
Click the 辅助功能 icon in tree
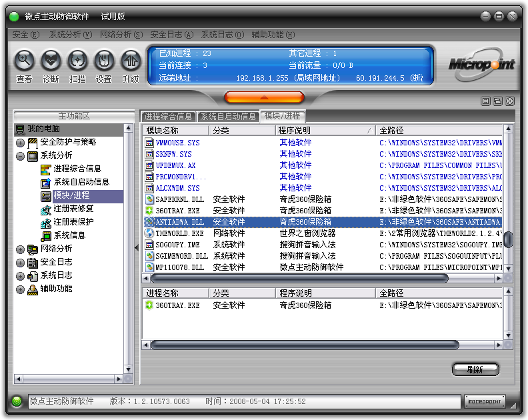[x=33, y=289]
